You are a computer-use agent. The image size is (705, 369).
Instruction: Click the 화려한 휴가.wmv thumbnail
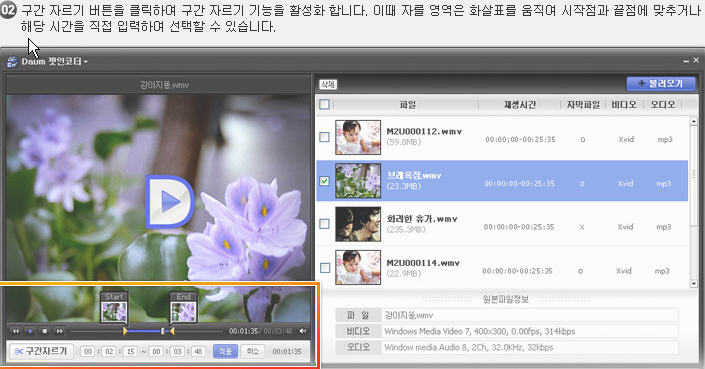358,224
